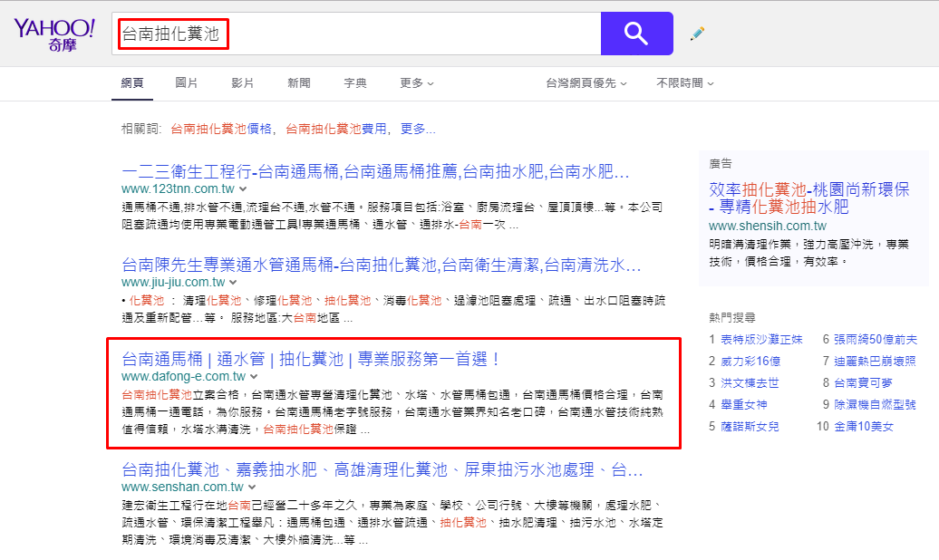
Task: Select the 網頁 tab
Action: [x=132, y=83]
